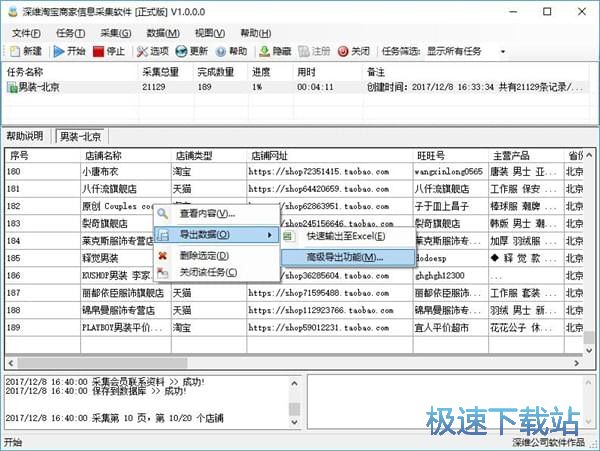Image resolution: width=600 pixels, height=451 pixels.
Task: Click 用时 value 00:04:11
Action: [x=315, y=87]
